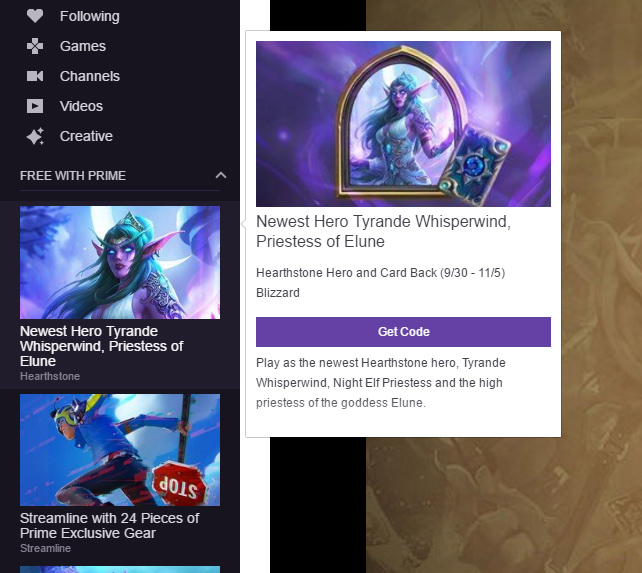Image resolution: width=642 pixels, height=573 pixels.
Task: Click the Following heart icon
Action: coord(35,16)
